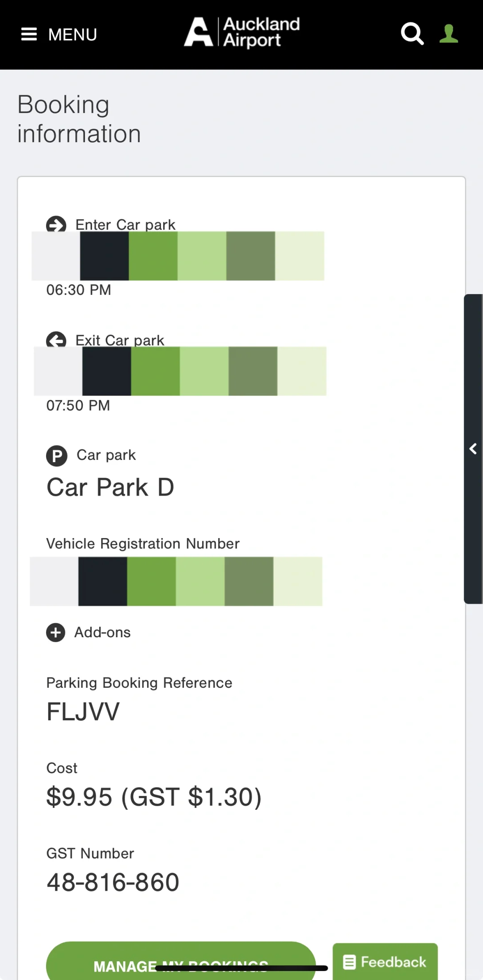483x980 pixels.
Task: Open the hamburger MENU icon
Action: tap(29, 34)
